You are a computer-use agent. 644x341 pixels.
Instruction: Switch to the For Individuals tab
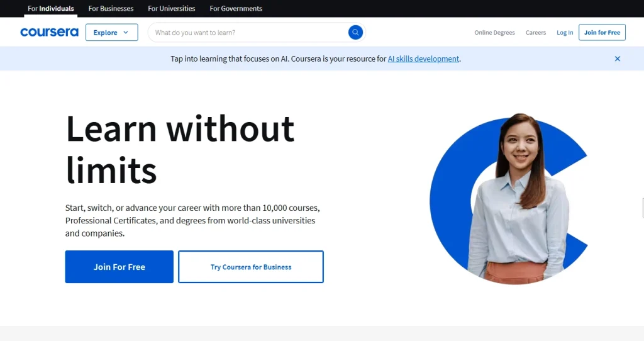51,9
